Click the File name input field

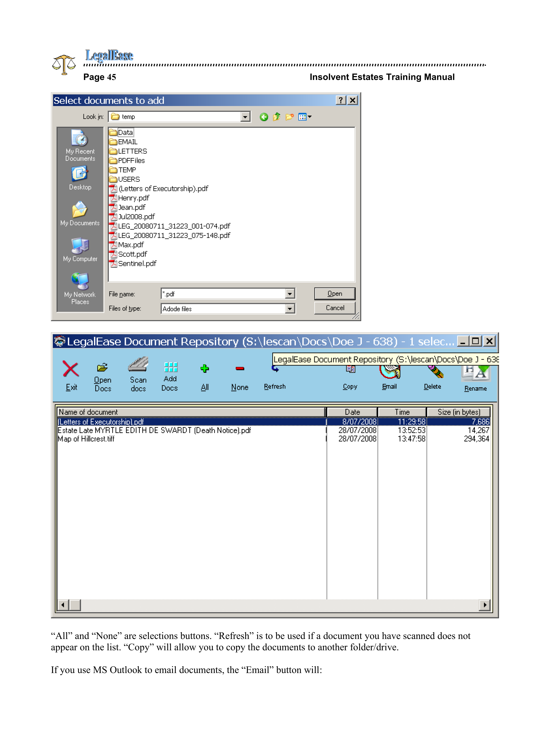[223, 294]
